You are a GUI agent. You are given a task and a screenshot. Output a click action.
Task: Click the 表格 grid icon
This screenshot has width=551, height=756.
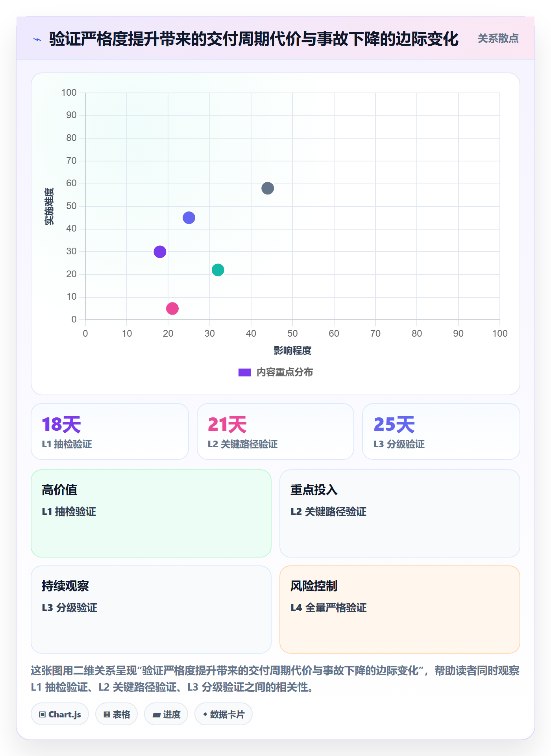point(107,715)
